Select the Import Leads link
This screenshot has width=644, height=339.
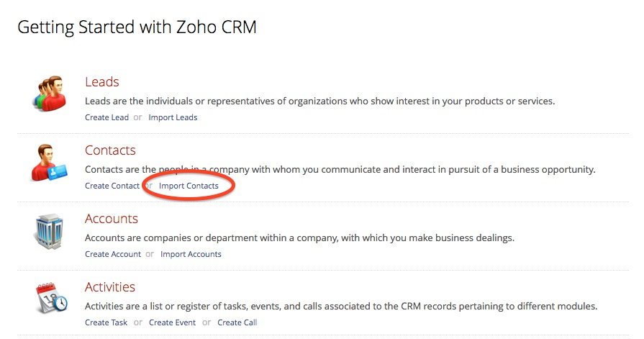[173, 117]
